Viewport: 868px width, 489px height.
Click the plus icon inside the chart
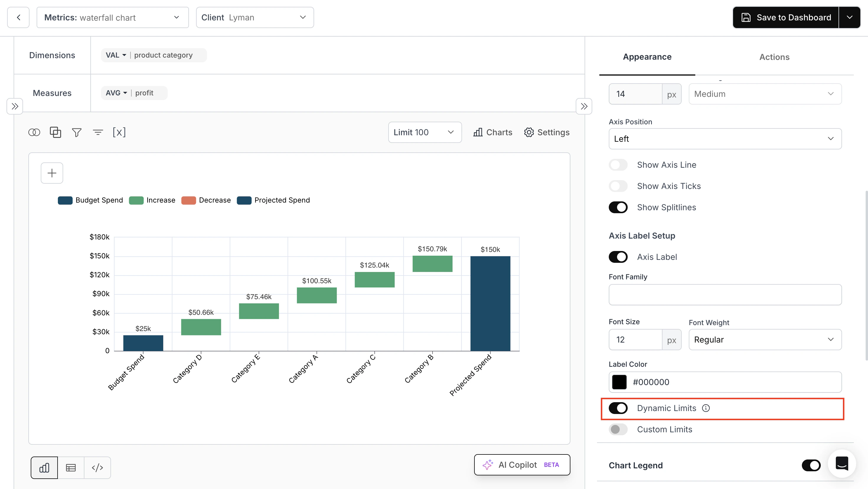click(x=52, y=173)
